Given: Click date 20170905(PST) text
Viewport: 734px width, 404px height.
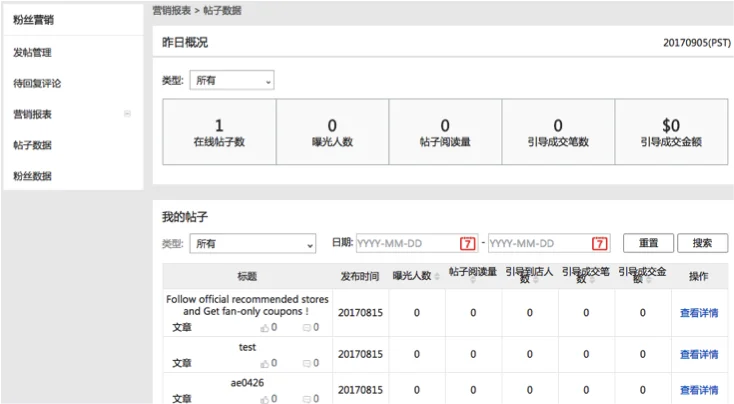Looking at the screenshot, I should (697, 43).
